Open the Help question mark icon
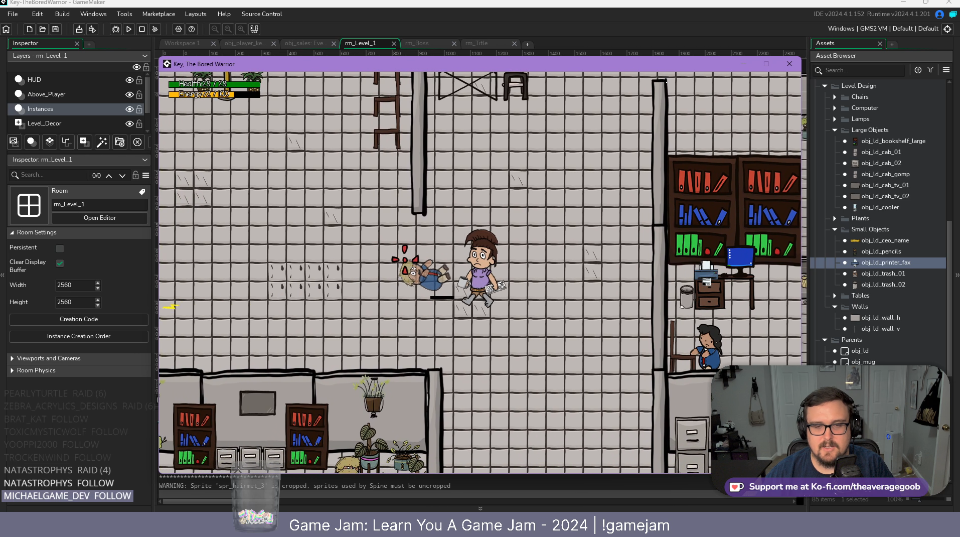The image size is (960, 537). 192,29
